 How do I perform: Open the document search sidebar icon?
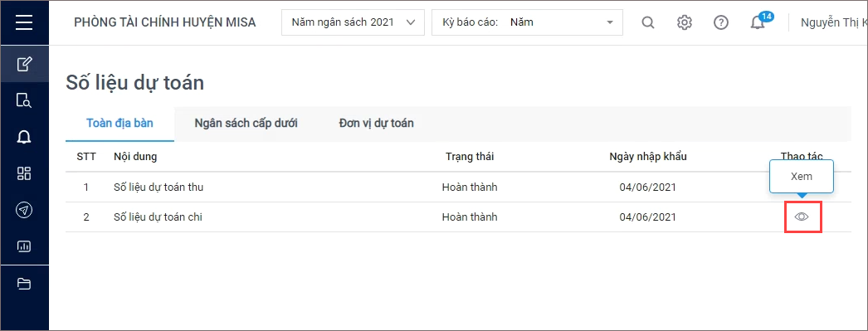(24, 100)
